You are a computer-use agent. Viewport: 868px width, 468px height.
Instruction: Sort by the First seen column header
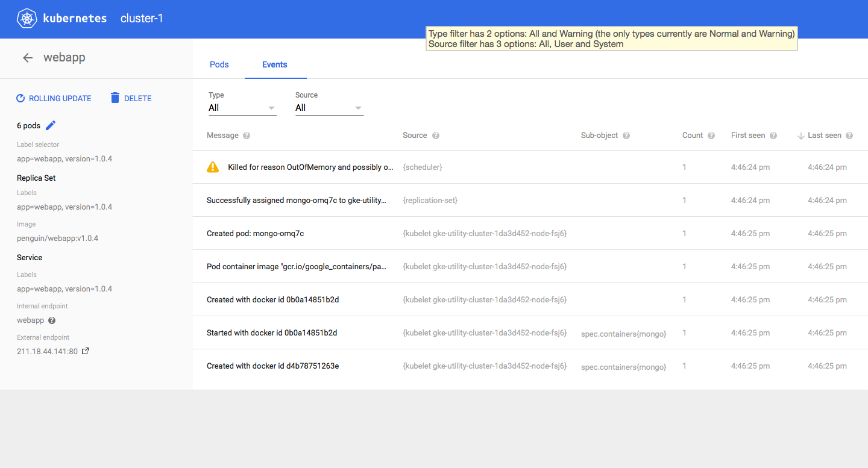pyautogui.click(x=748, y=136)
